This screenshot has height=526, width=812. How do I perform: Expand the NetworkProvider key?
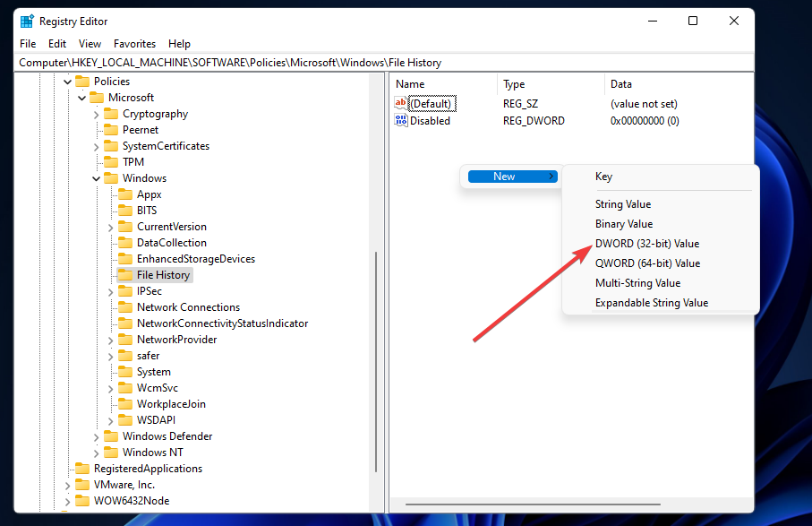110,341
